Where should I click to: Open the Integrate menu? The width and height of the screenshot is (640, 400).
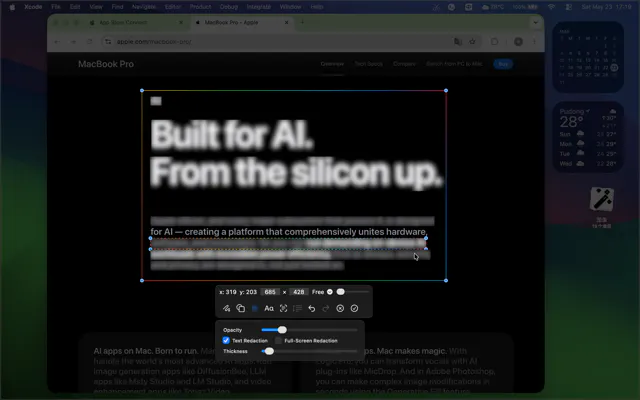[258, 7]
